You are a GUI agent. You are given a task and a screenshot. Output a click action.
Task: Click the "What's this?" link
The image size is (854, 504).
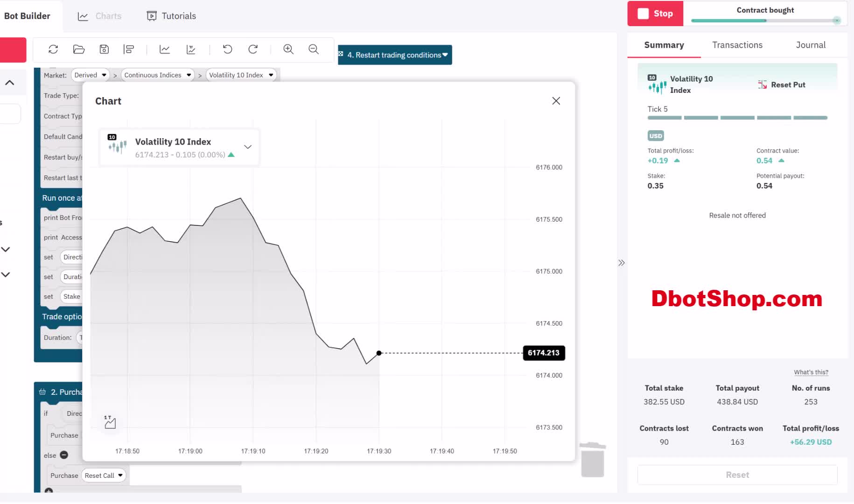[811, 372]
